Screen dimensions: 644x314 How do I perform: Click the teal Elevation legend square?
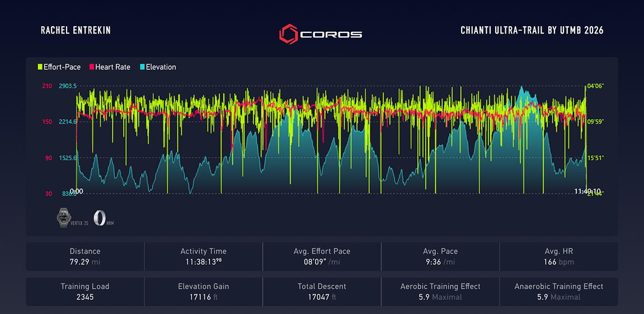point(142,67)
